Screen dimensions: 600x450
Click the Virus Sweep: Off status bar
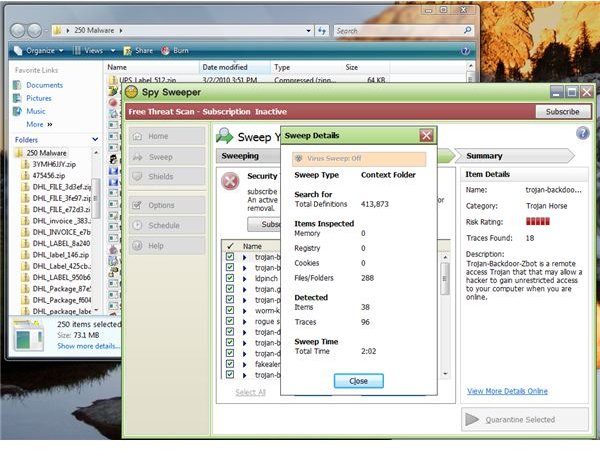(359, 158)
